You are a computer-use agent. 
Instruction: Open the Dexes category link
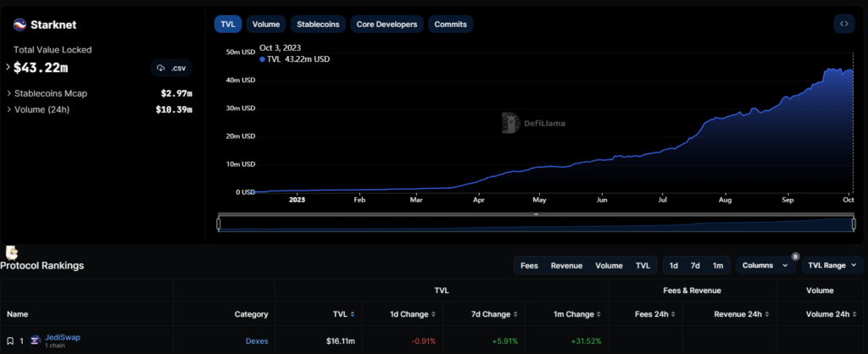coord(256,340)
